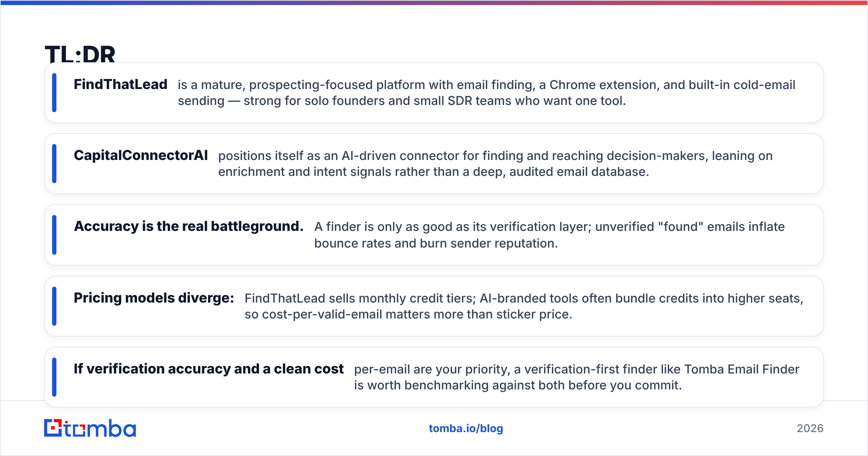Viewport: 868px width, 456px height.
Task: Click blue bar beside verification accuracy card
Action: (x=54, y=377)
